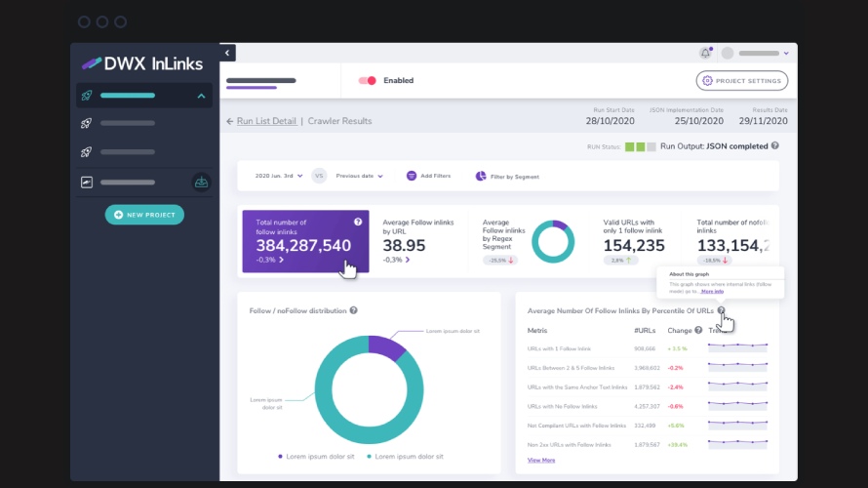The image size is (868, 488).
Task: Click the user avatar circle
Action: (x=728, y=53)
